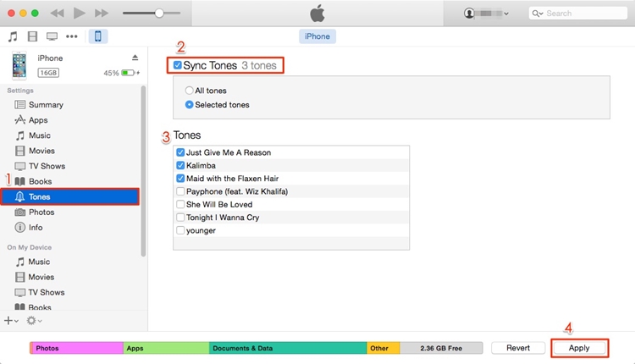Screen dimensions: 635x364
Task: Click the Apps storage bar segment
Action: pos(167,348)
